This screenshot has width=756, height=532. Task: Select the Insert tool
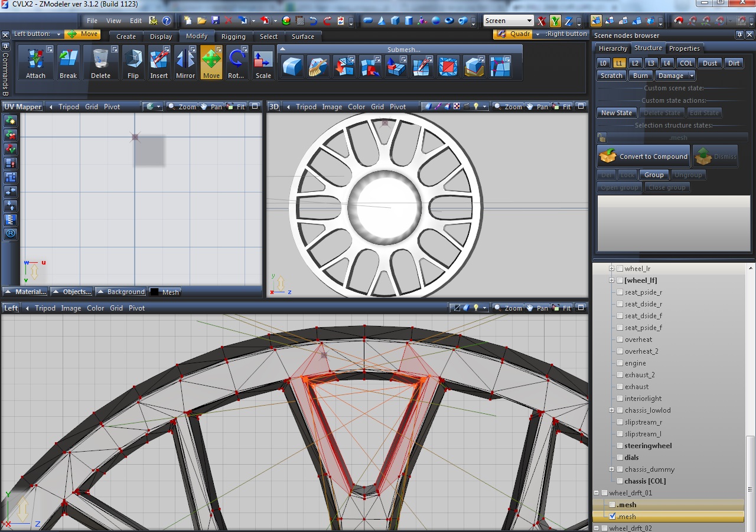159,63
